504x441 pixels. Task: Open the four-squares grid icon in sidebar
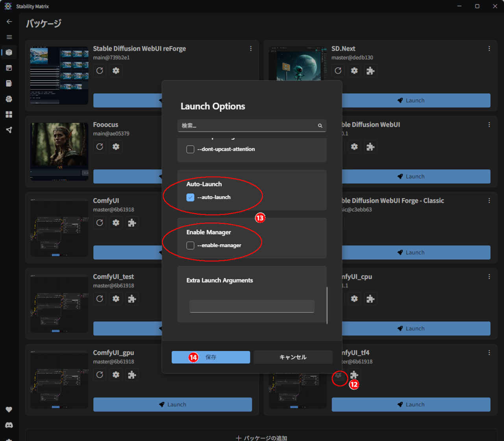point(9,115)
